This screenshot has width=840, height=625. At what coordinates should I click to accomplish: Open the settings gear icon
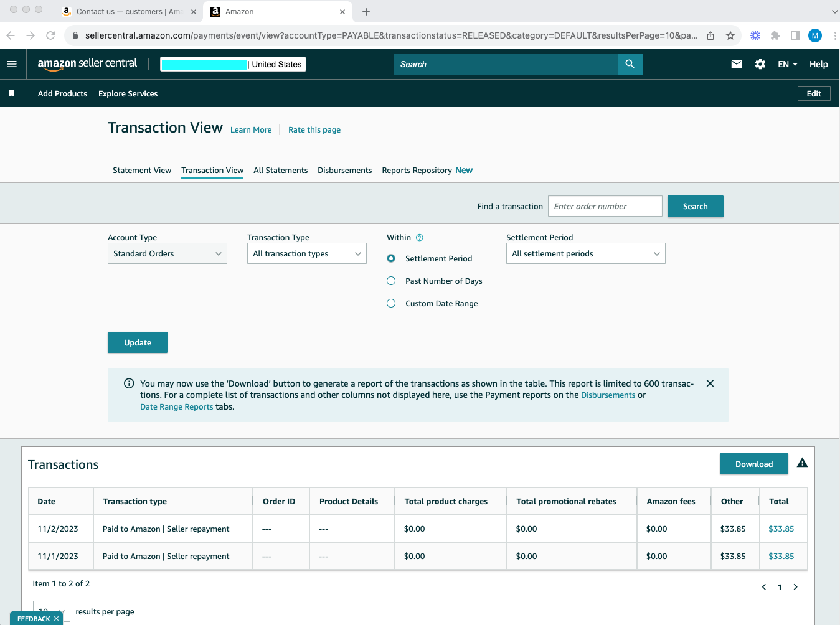760,64
